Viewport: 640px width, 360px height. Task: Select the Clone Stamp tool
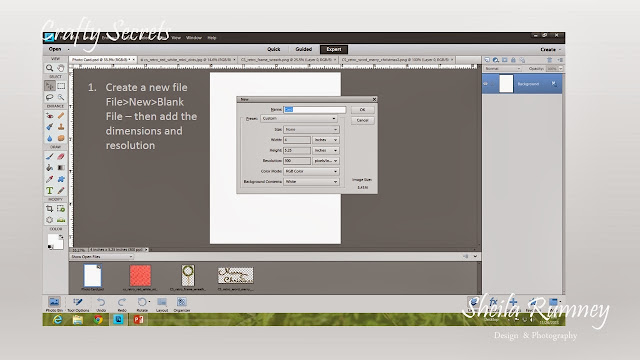pyautogui.click(x=61, y=127)
